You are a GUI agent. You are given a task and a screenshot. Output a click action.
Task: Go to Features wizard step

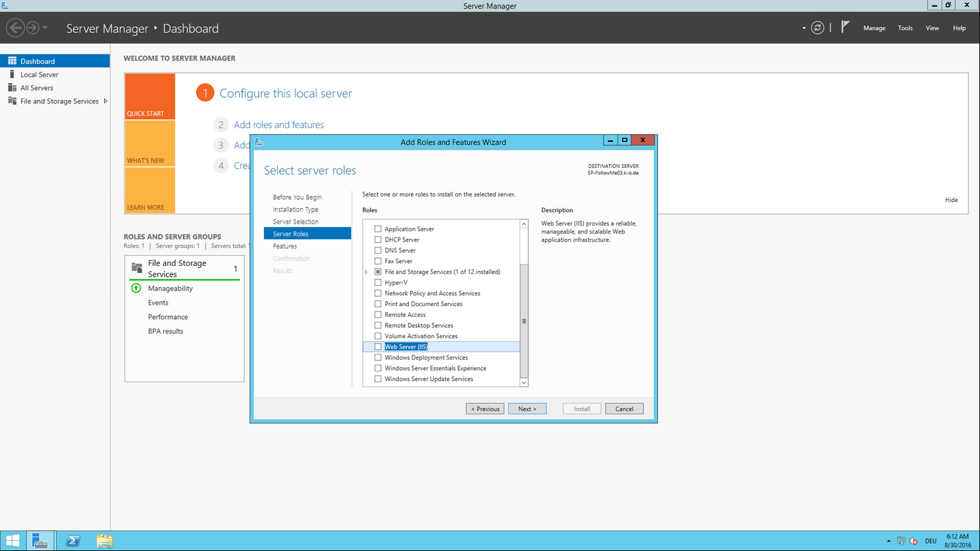coord(284,246)
